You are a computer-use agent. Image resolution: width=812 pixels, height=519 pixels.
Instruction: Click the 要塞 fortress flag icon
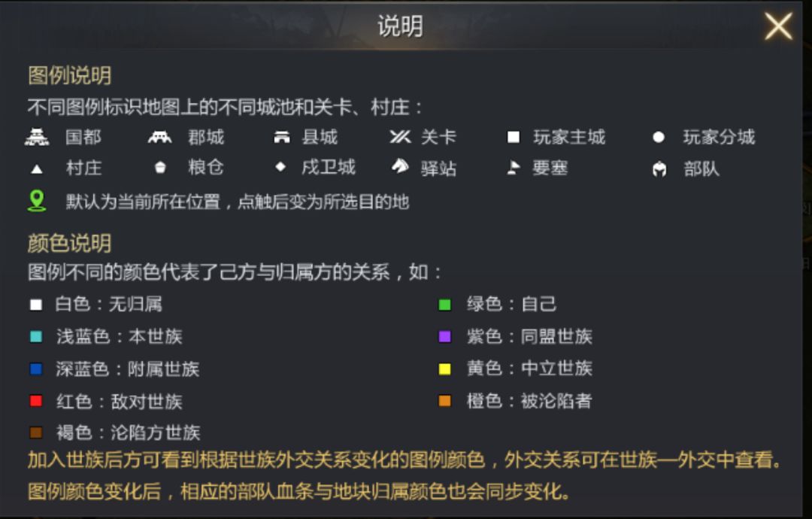(514, 168)
